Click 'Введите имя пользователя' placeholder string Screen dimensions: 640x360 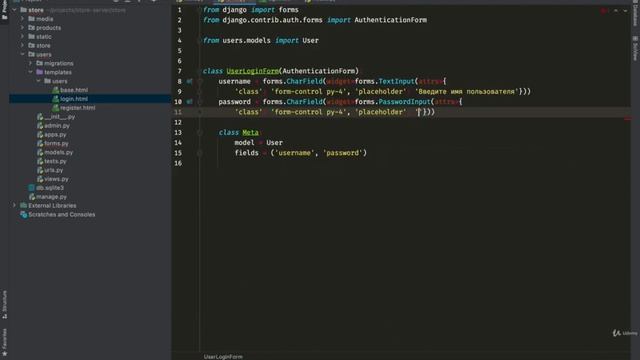click(x=467, y=91)
